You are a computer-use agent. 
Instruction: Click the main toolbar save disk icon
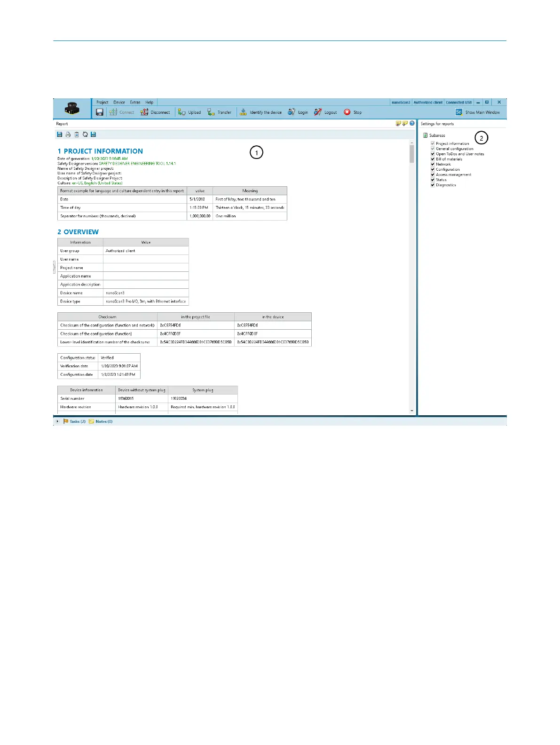click(x=100, y=112)
